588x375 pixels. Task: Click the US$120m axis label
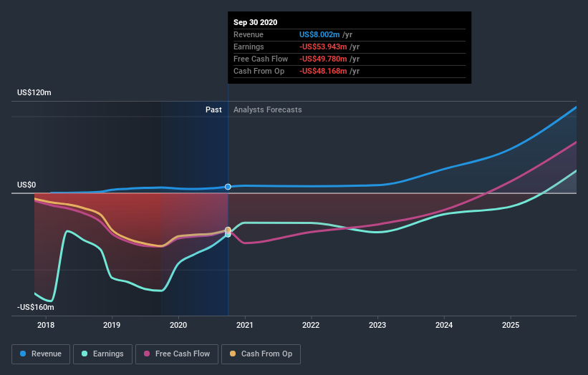click(34, 92)
